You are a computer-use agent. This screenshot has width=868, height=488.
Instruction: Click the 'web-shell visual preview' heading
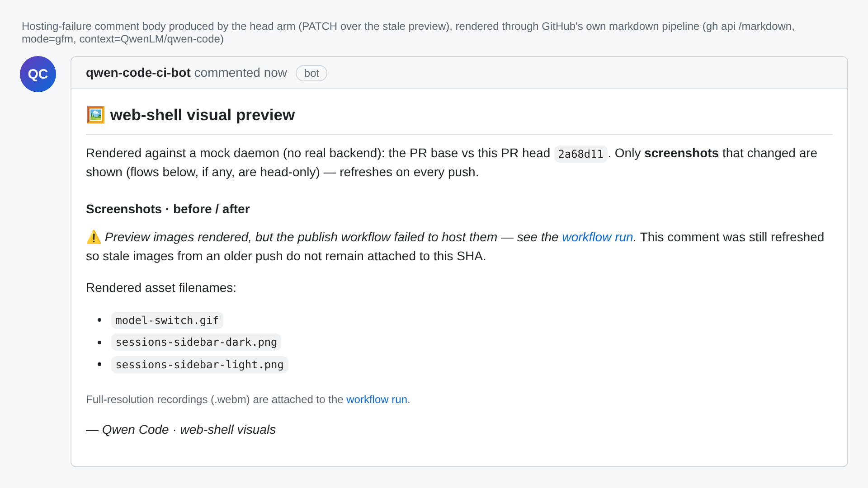[202, 115]
